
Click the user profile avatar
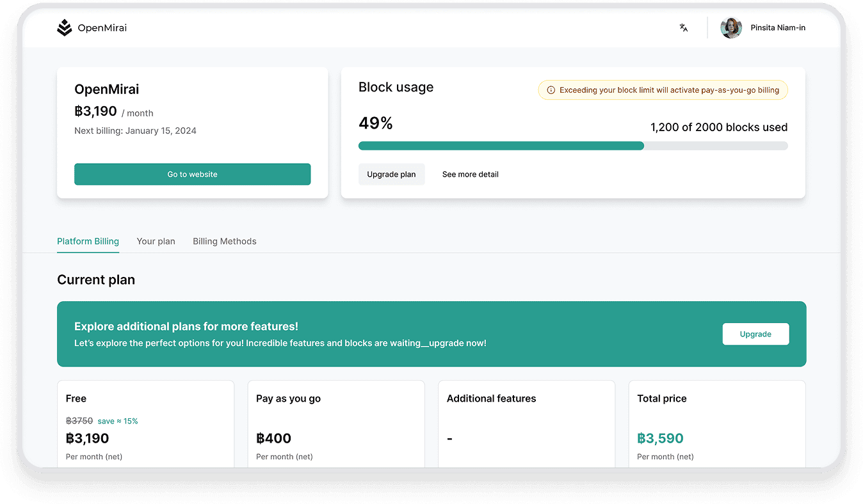[730, 28]
